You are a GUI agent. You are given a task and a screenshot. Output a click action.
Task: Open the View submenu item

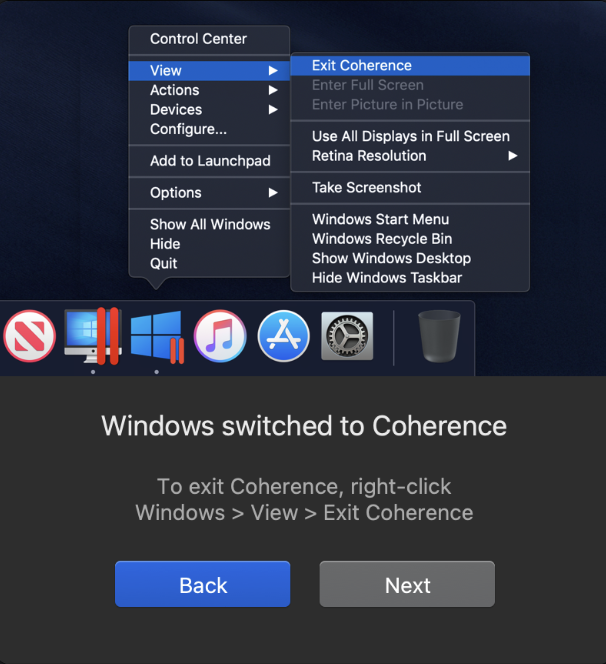pos(209,71)
